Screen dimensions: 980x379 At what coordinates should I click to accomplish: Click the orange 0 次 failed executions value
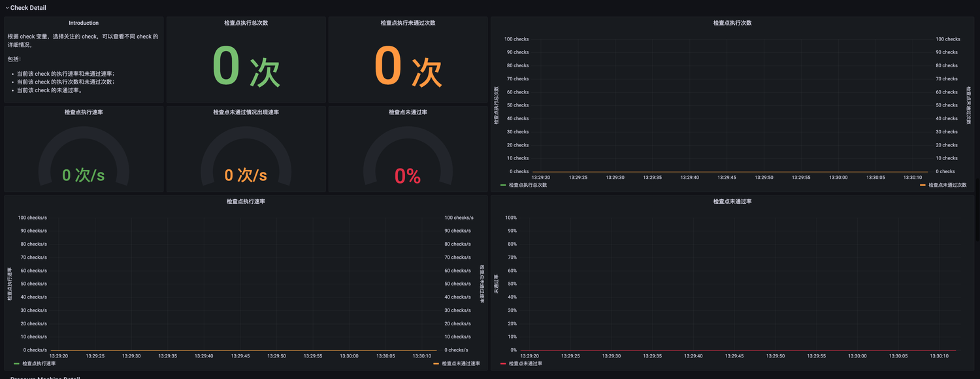[408, 67]
